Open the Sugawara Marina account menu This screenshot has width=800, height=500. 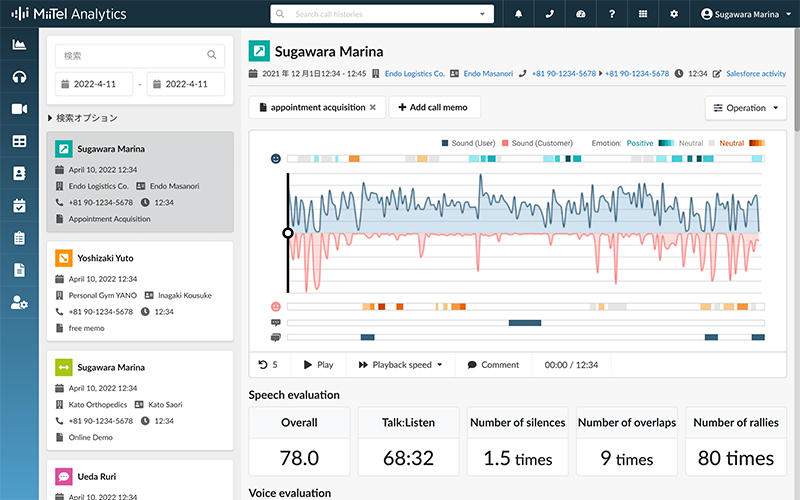coord(746,14)
